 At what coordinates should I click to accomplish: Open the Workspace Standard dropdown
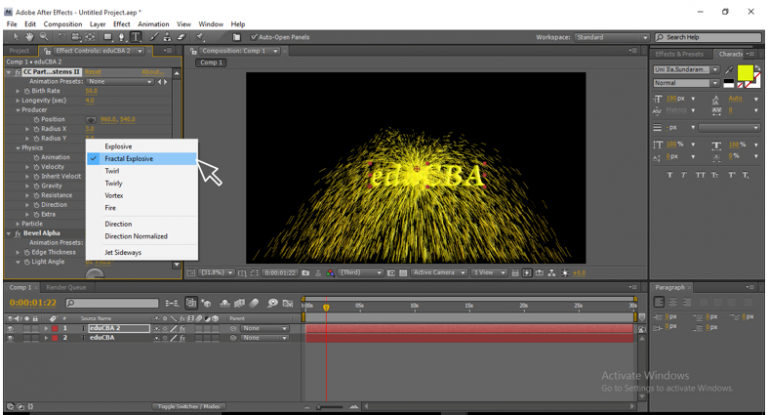point(612,37)
